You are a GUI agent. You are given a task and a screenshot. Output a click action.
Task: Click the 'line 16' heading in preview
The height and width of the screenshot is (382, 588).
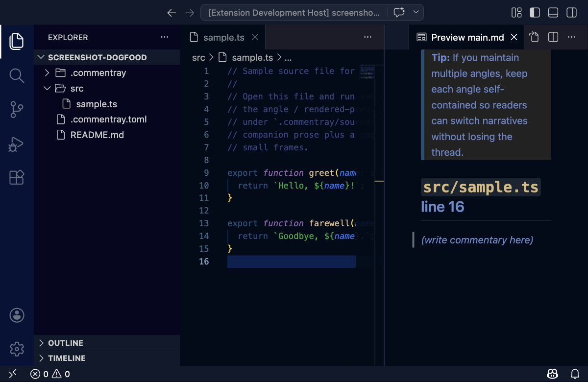pos(442,207)
